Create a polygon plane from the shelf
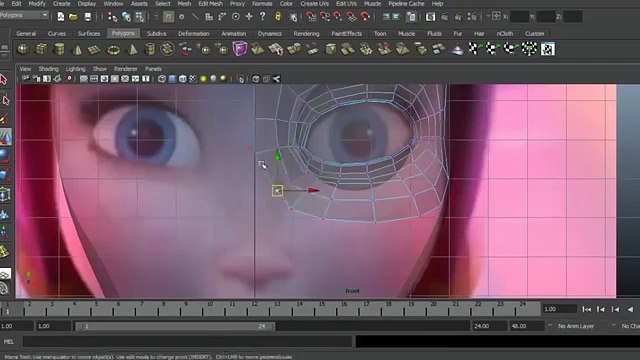Screen dimensions: 640x360 point(94,49)
